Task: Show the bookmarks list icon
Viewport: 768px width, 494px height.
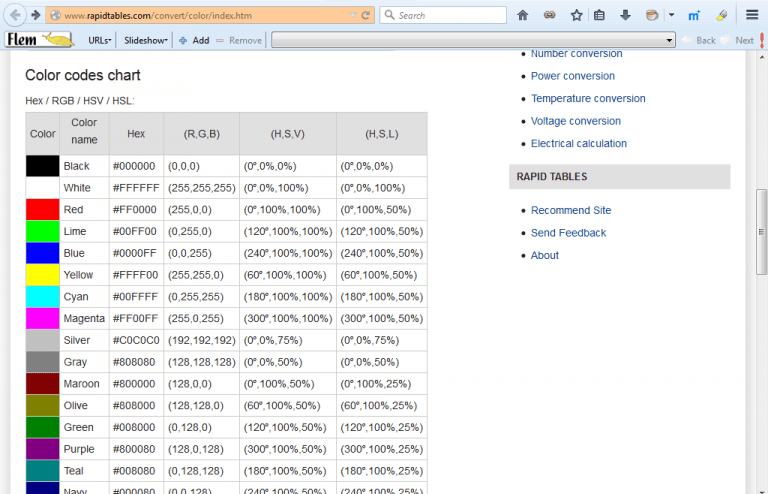Action: pyautogui.click(x=600, y=15)
